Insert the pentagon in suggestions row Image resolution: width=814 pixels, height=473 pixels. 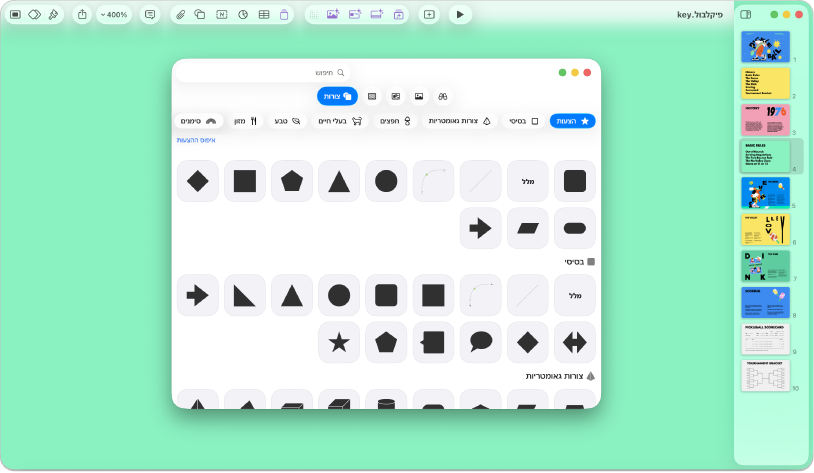point(292,181)
